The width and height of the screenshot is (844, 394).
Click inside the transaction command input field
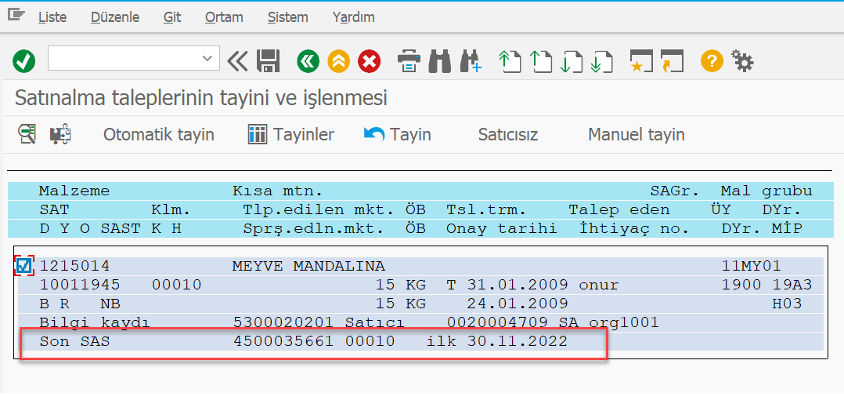tap(124, 58)
